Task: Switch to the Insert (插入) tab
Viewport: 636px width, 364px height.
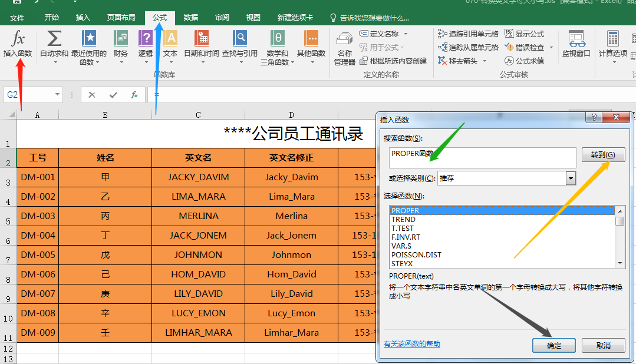Action: click(83, 18)
